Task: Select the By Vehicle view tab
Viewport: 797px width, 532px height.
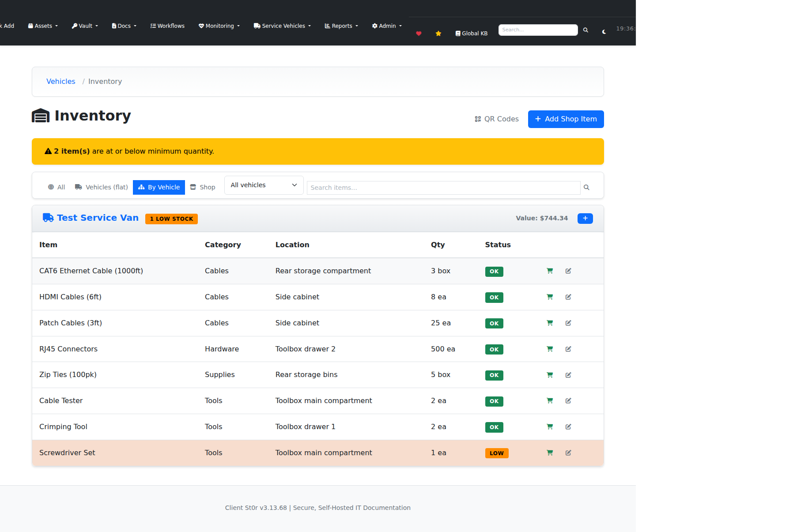Action: click(x=159, y=188)
